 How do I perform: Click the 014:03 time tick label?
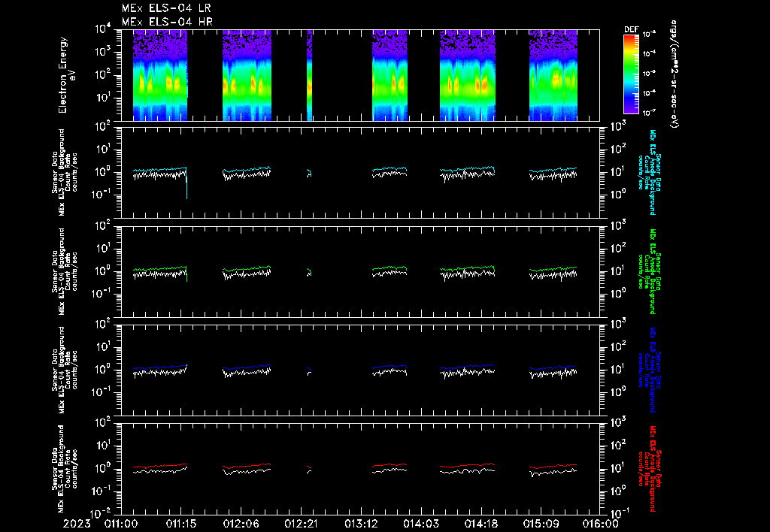tap(421, 524)
